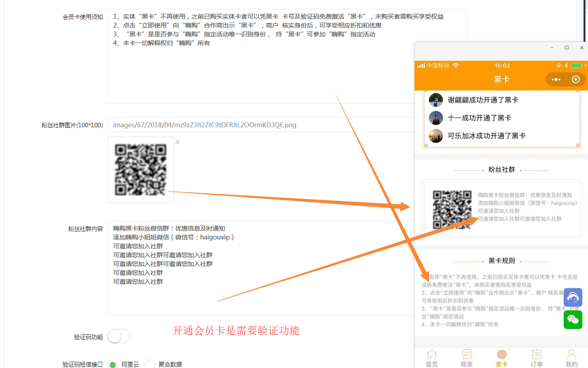
Task: Open the blue customer service headset icon
Action: coord(573,298)
